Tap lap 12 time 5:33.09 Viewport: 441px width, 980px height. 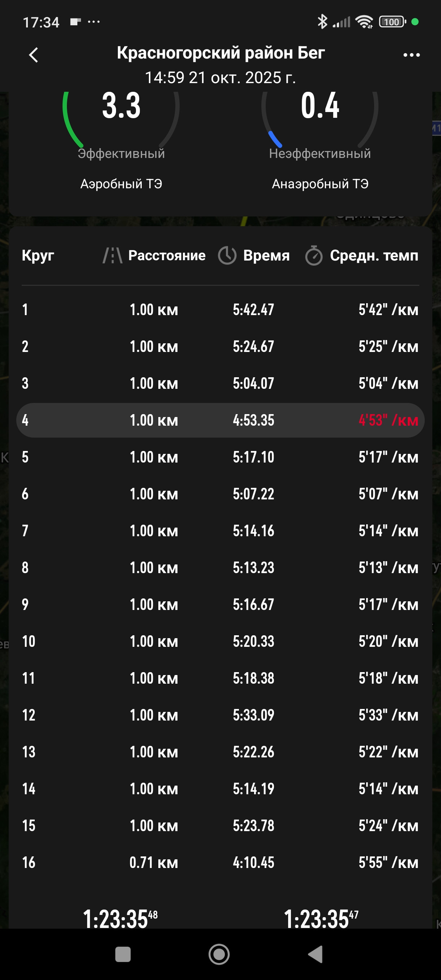(253, 715)
